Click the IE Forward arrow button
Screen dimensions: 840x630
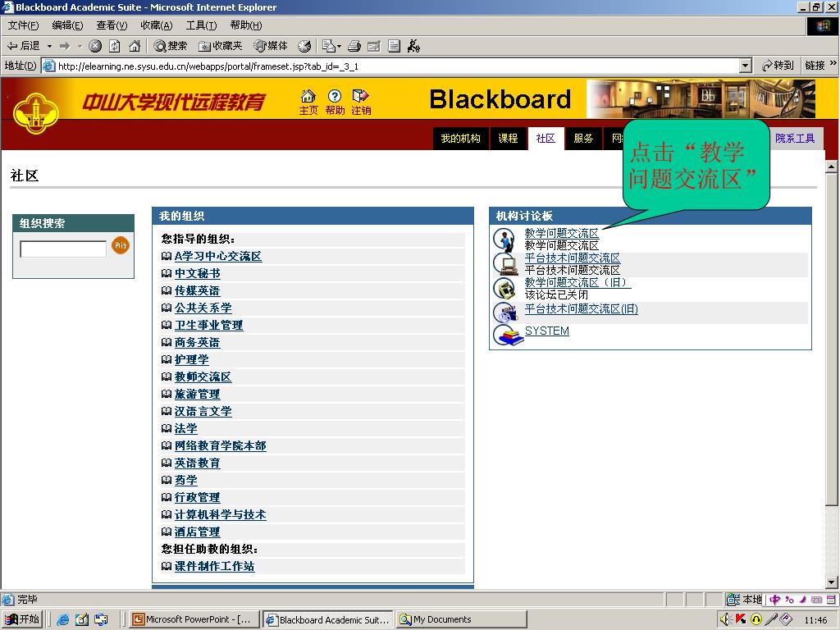pos(65,46)
